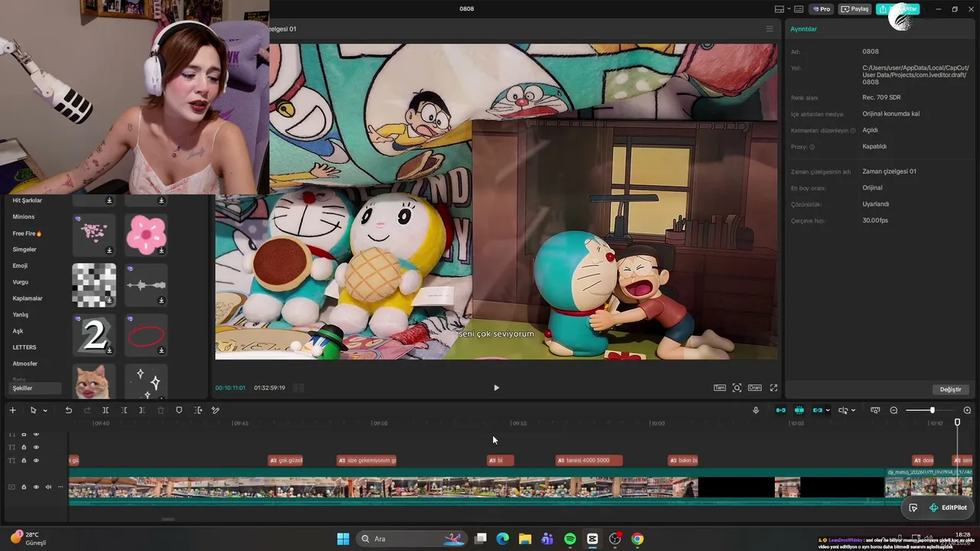Open the 'Oran' aspect ratio button
The image size is (980, 551).
[755, 388]
